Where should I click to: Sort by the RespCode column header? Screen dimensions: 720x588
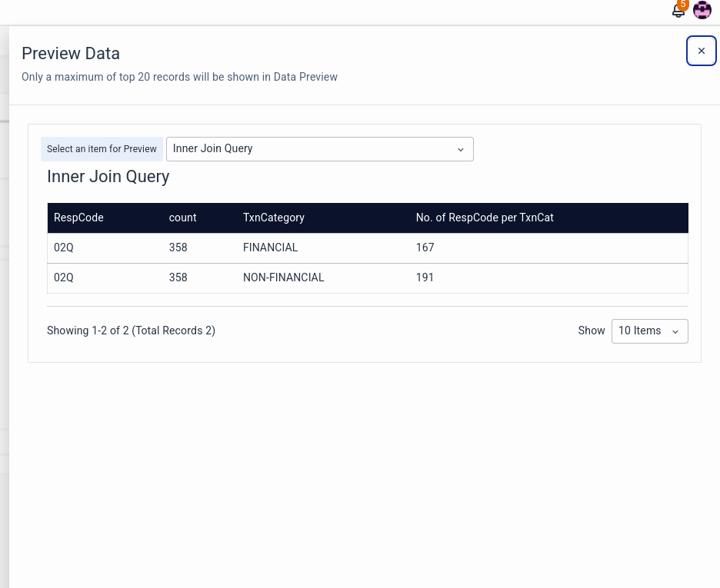(x=78, y=218)
